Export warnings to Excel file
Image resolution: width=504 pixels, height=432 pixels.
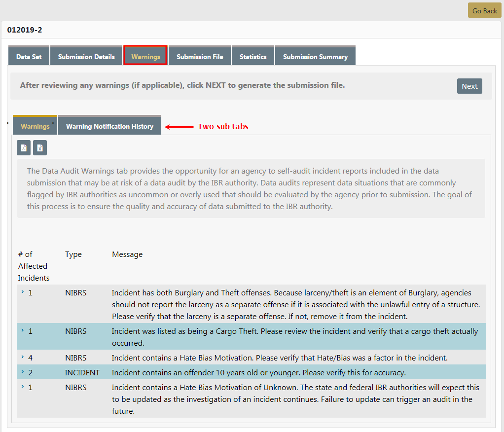(40, 148)
